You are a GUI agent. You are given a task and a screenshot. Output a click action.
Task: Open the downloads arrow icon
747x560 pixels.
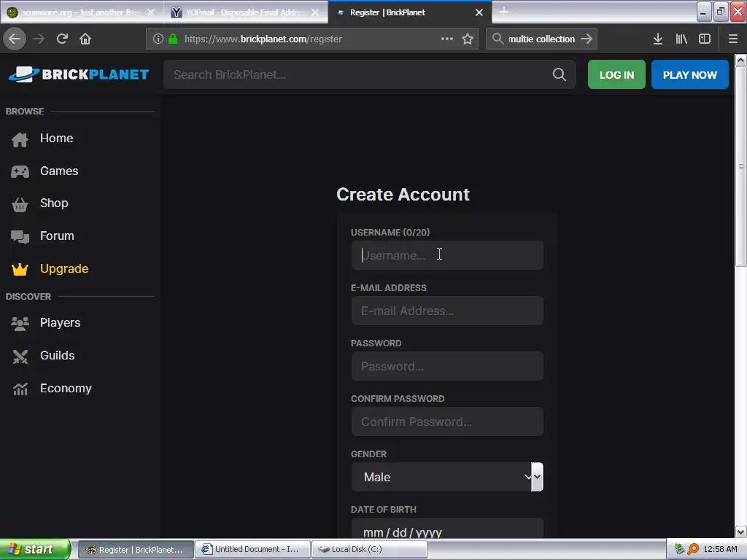pos(658,39)
